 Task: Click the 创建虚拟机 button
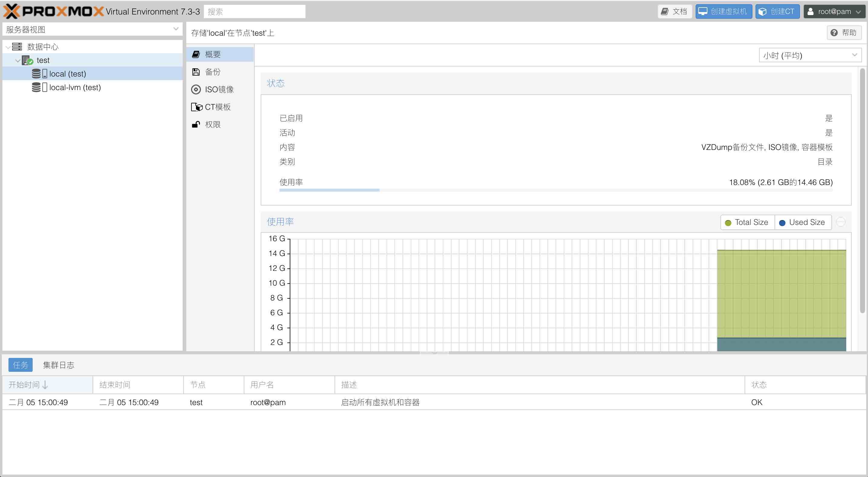pos(723,11)
